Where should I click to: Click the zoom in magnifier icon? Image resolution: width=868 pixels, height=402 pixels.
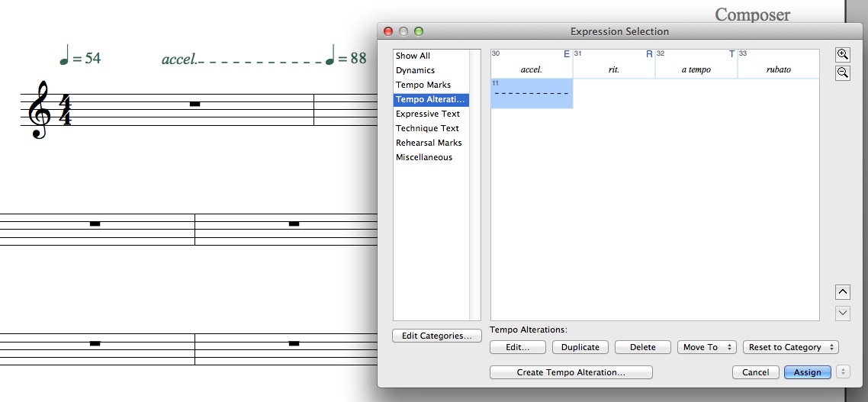click(843, 55)
